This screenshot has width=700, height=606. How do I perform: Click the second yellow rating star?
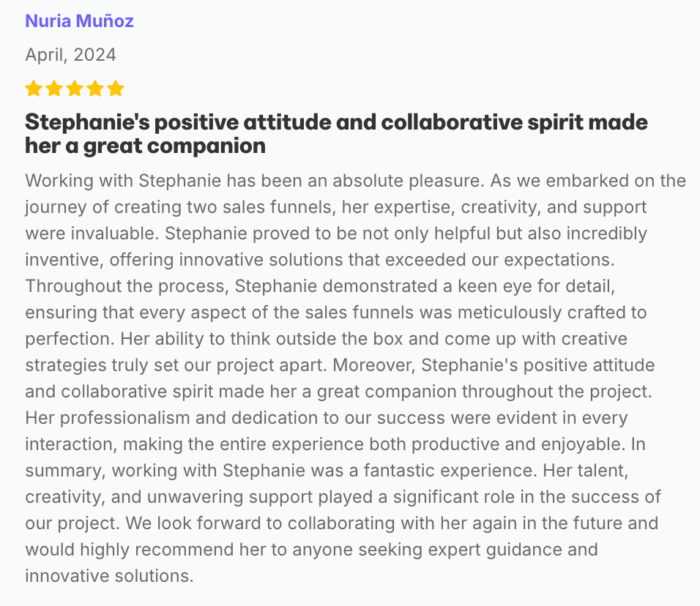pos(54,89)
